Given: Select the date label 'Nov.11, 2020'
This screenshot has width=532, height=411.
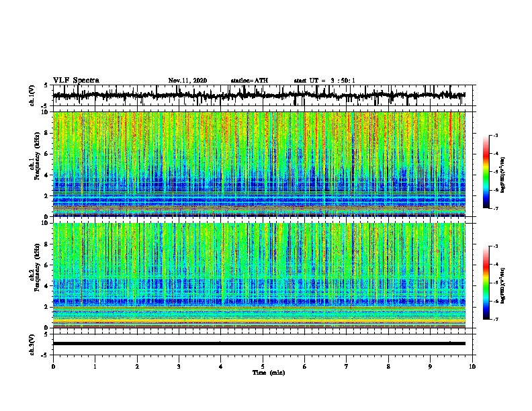Looking at the screenshot, I should click(187, 81).
